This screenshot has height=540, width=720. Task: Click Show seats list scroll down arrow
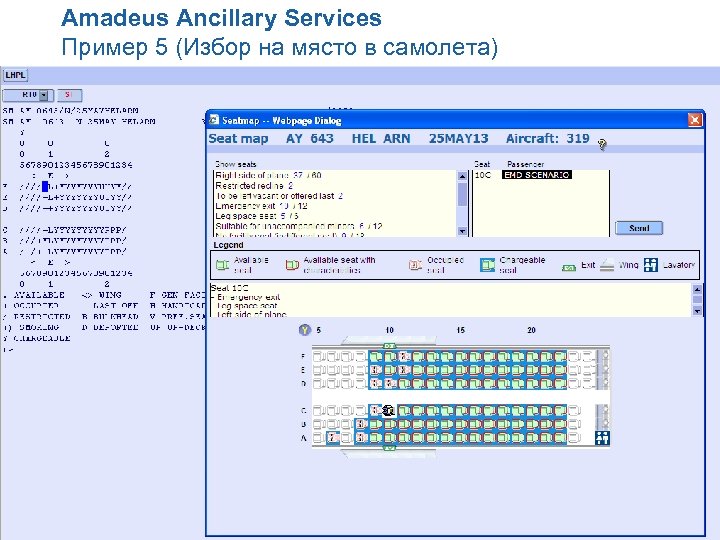coord(462,231)
